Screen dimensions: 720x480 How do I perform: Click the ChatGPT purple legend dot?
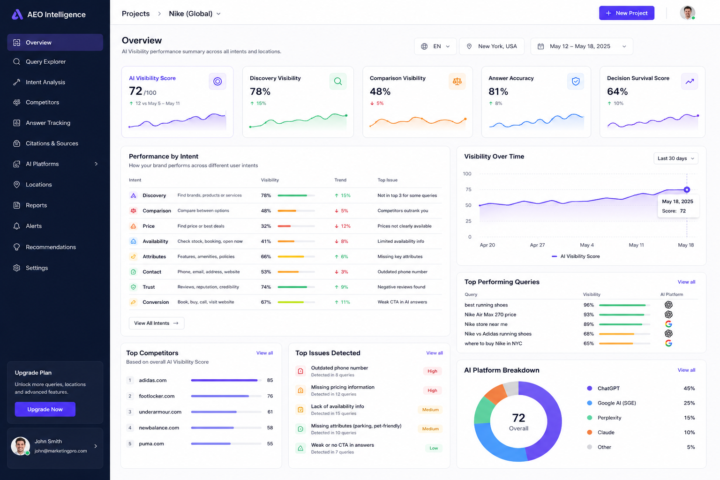coord(590,389)
